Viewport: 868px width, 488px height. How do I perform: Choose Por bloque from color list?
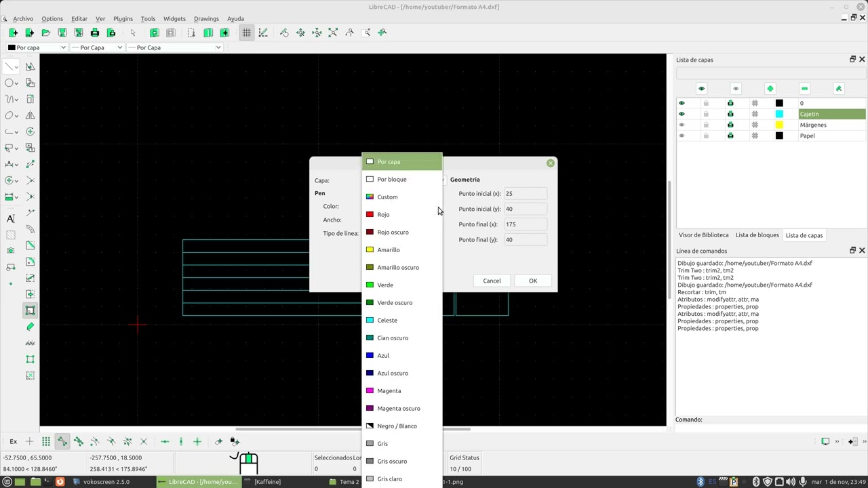[x=402, y=180]
